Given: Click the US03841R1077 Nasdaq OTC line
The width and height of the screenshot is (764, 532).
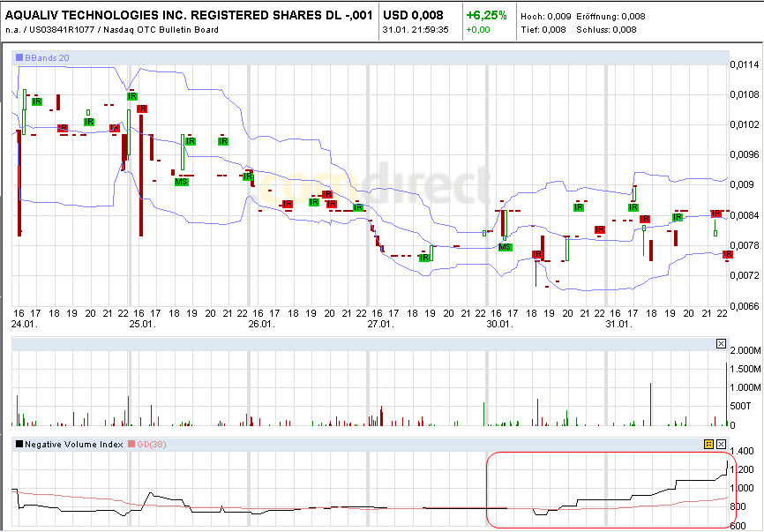Looking at the screenshot, I should (111, 30).
